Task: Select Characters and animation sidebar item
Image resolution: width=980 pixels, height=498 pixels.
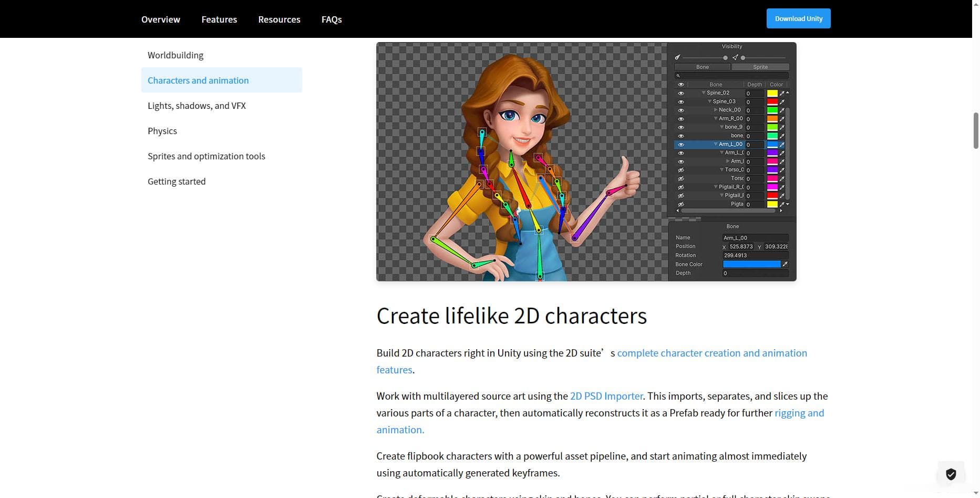Action: 222,80
